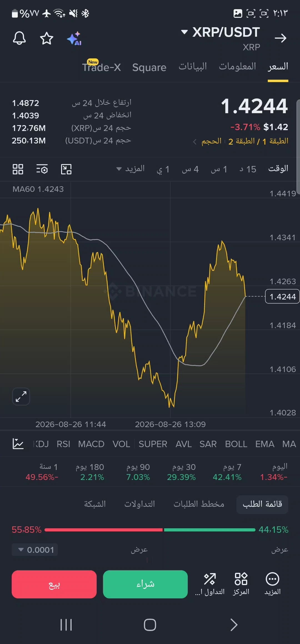The width and height of the screenshot is (300, 644).
Task: Tap the MA60 1.4243 indicator label
Action: coord(38,189)
